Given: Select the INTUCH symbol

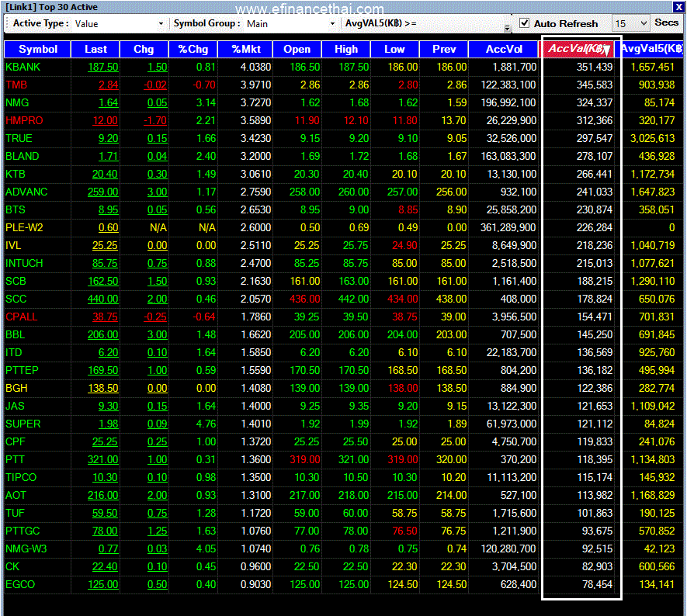Looking at the screenshot, I should (x=24, y=264).
